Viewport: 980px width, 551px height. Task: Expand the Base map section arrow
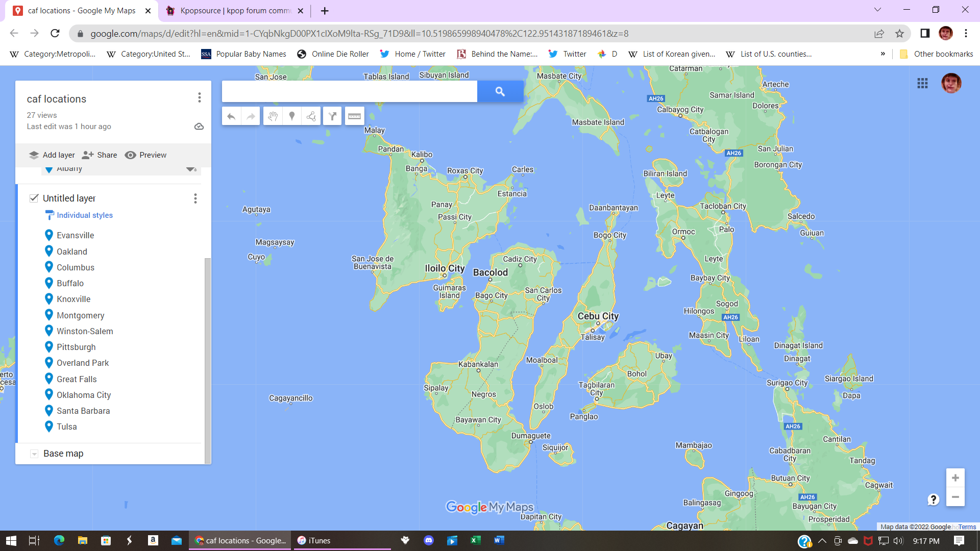pos(34,454)
